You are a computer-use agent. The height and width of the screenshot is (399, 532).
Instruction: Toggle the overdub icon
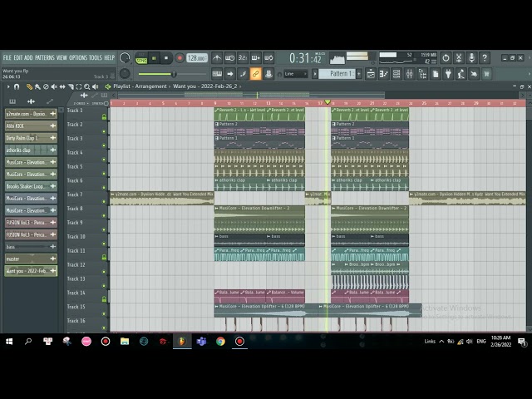coord(255,58)
